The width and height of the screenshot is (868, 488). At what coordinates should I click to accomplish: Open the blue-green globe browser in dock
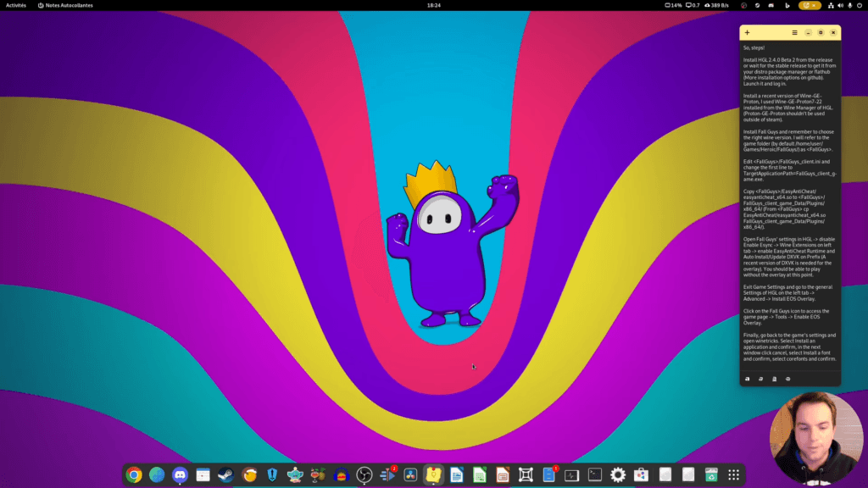[x=157, y=474]
